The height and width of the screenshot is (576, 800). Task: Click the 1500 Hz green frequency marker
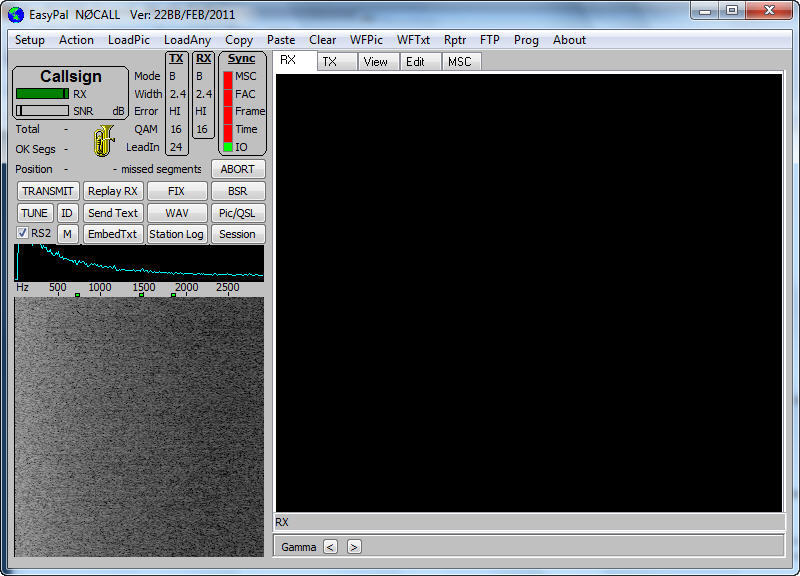(142, 295)
